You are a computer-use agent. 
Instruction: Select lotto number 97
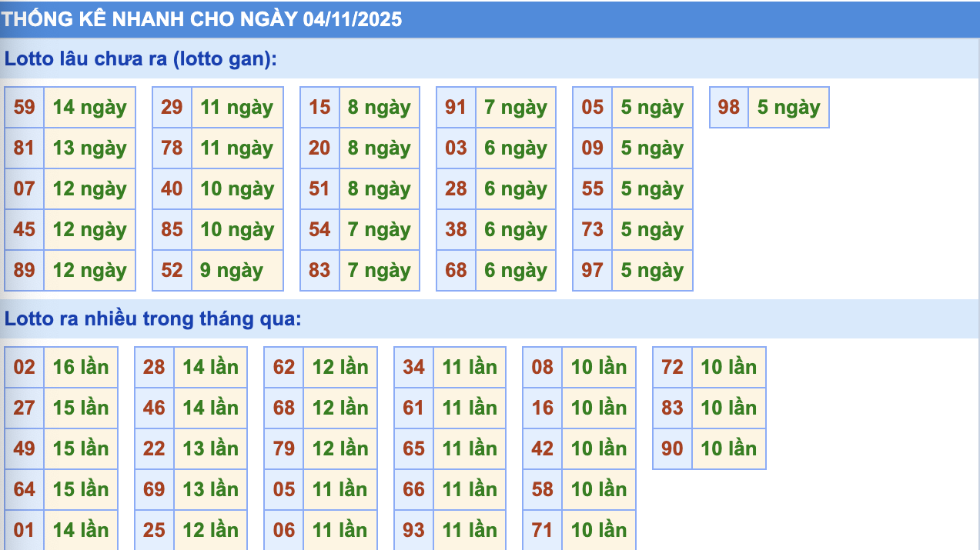593,270
